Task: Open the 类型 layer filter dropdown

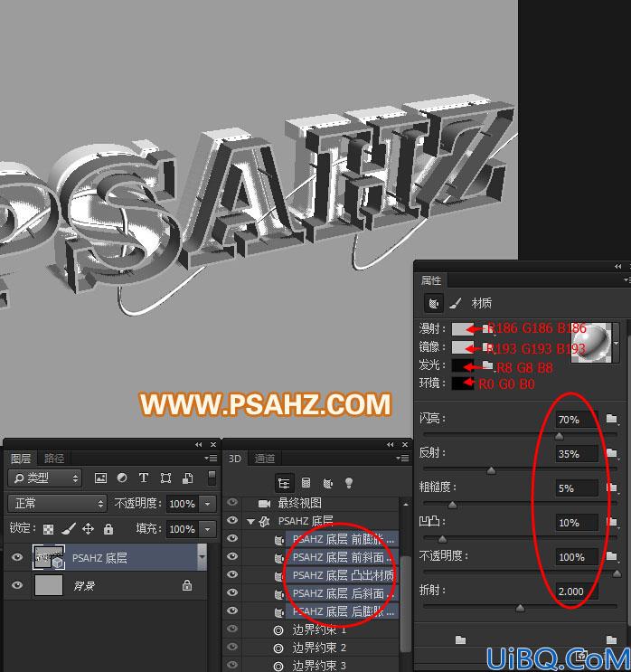Action: click(x=44, y=478)
